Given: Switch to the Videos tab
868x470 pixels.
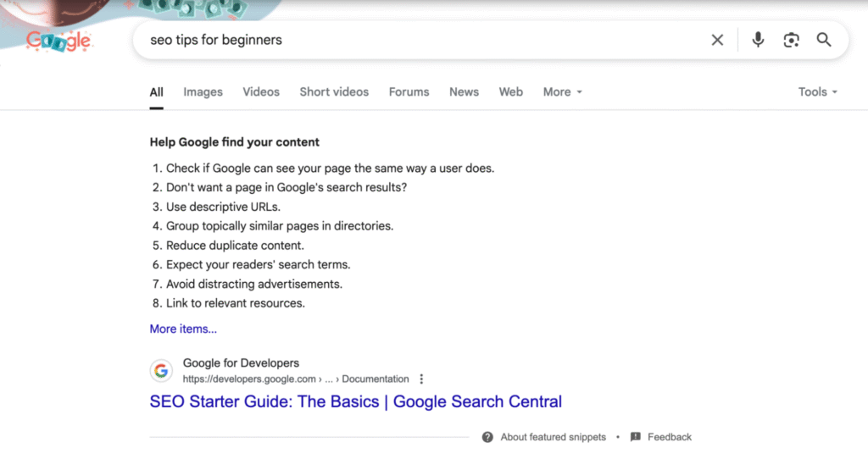Looking at the screenshot, I should tap(261, 92).
